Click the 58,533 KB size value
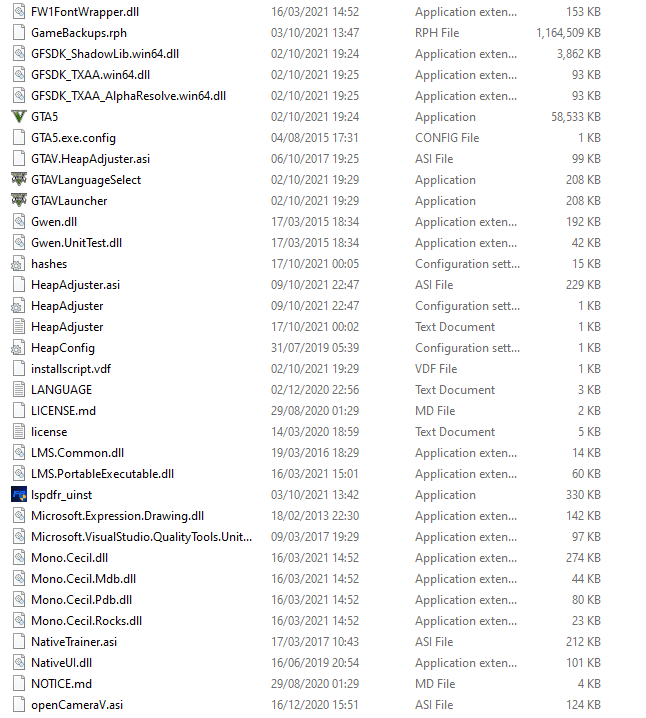Image resolution: width=646 pixels, height=718 pixels. (x=576, y=117)
